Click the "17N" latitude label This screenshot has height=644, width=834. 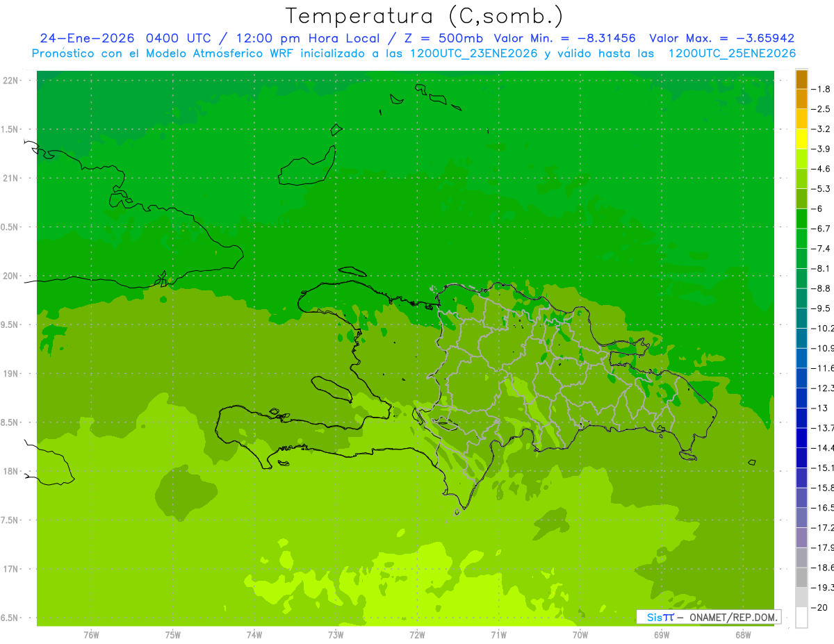tap(11, 569)
